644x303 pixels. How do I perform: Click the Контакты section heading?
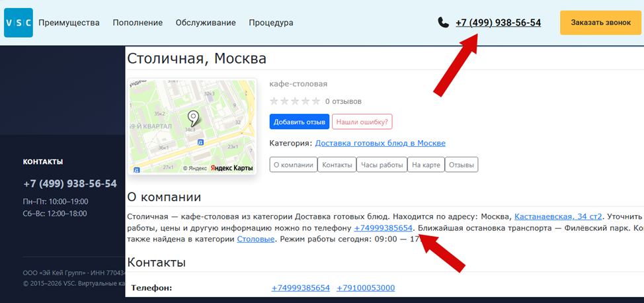[x=156, y=262]
